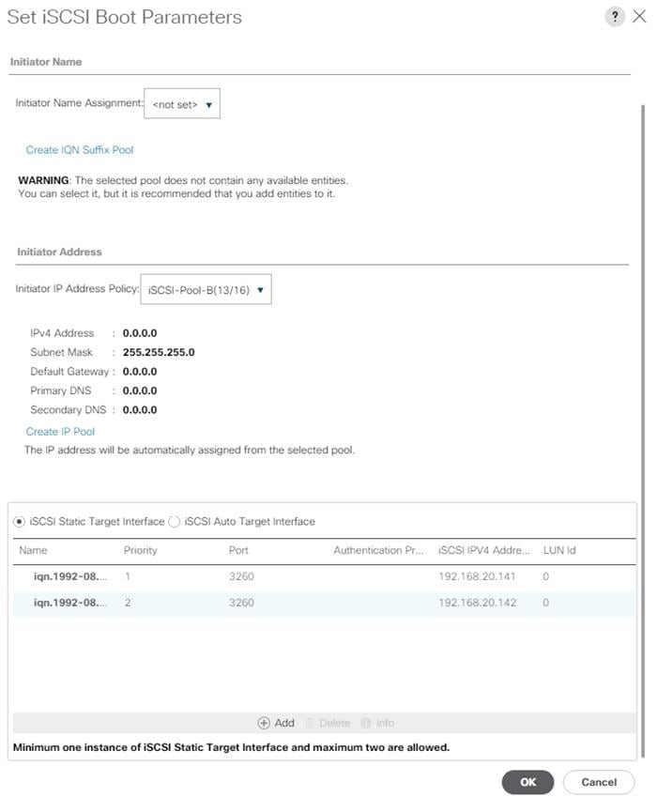
Task: Click the Info icon
Action: click(x=365, y=723)
